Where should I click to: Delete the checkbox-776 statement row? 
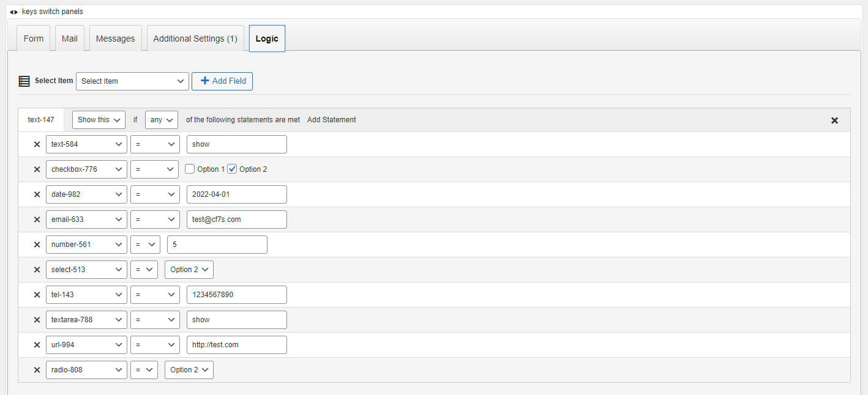[37, 169]
